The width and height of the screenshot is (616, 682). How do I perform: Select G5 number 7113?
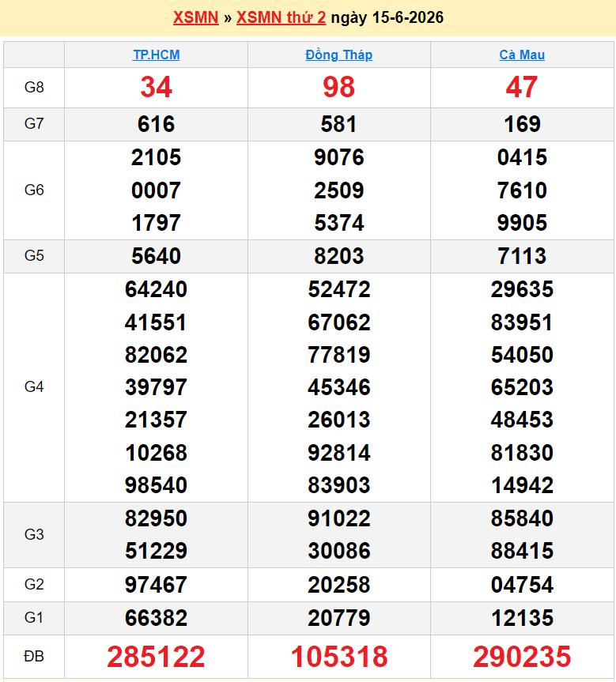click(522, 256)
